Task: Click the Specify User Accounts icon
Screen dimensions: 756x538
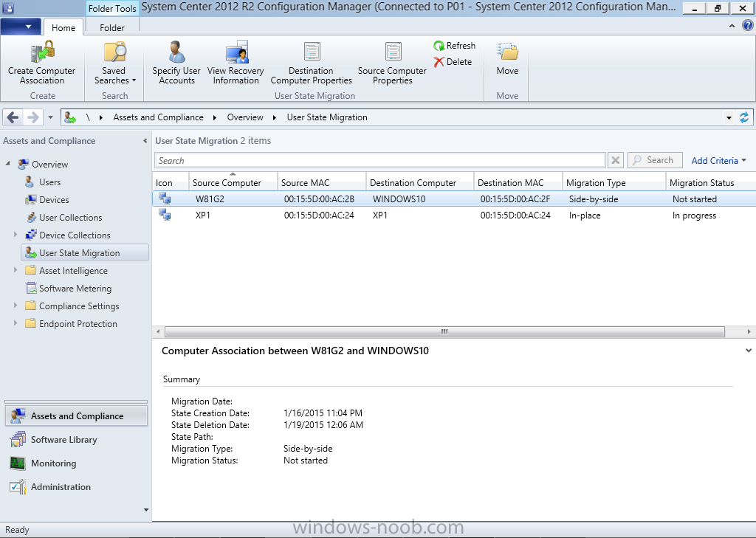Action: pos(176,52)
